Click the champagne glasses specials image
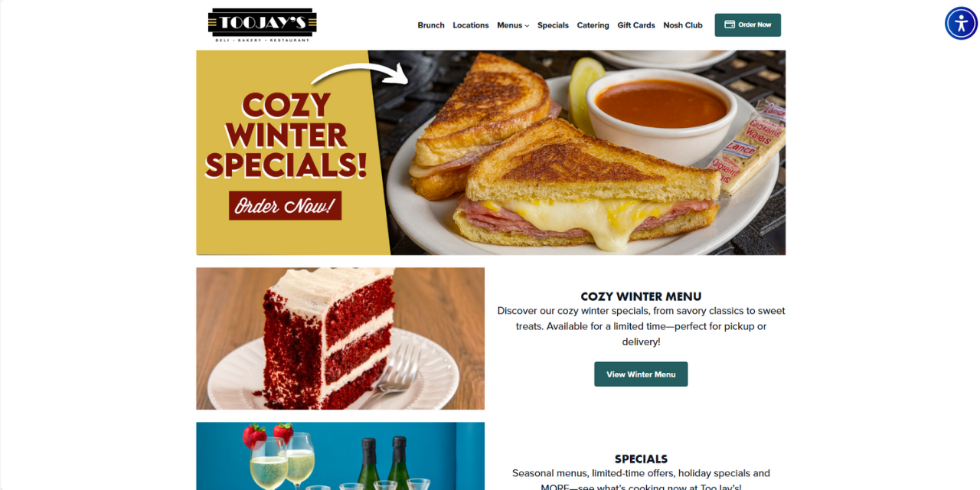This screenshot has width=980, height=490. [340, 456]
